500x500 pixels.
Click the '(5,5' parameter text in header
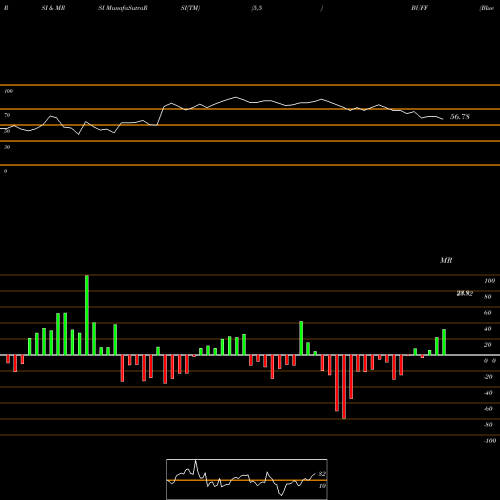[257, 8]
